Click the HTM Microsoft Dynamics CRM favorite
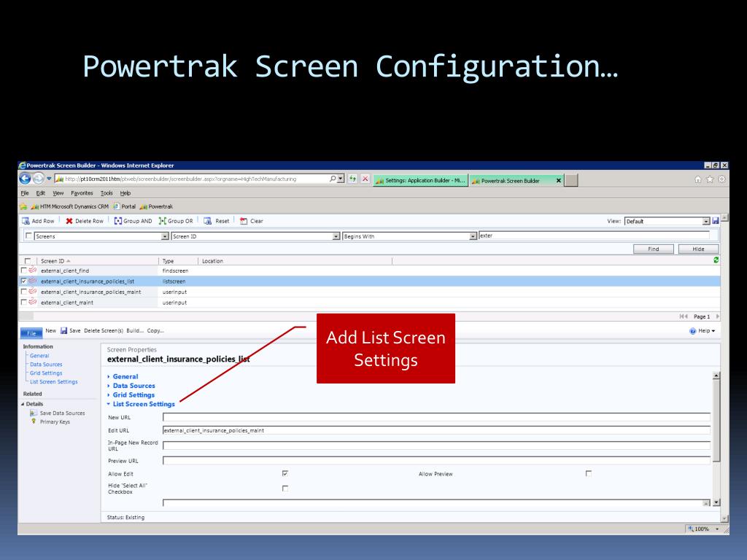Screen dimensions: 747x560 [x=70, y=206]
